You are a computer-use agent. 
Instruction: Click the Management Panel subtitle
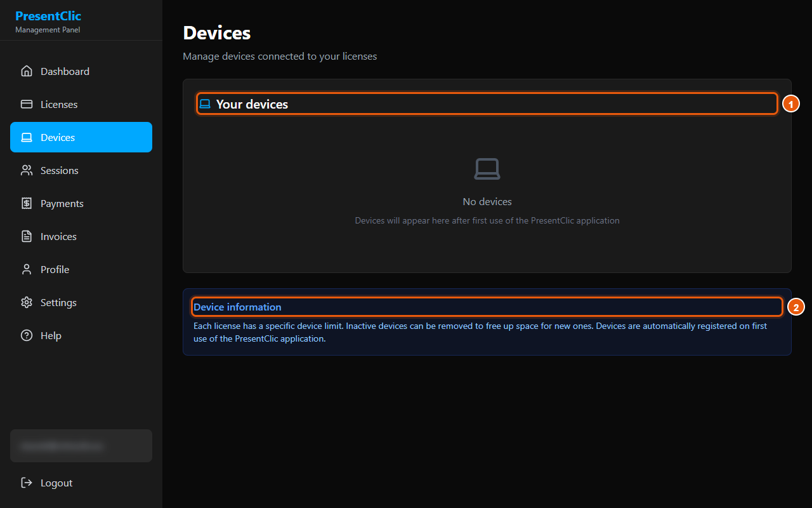(48, 30)
